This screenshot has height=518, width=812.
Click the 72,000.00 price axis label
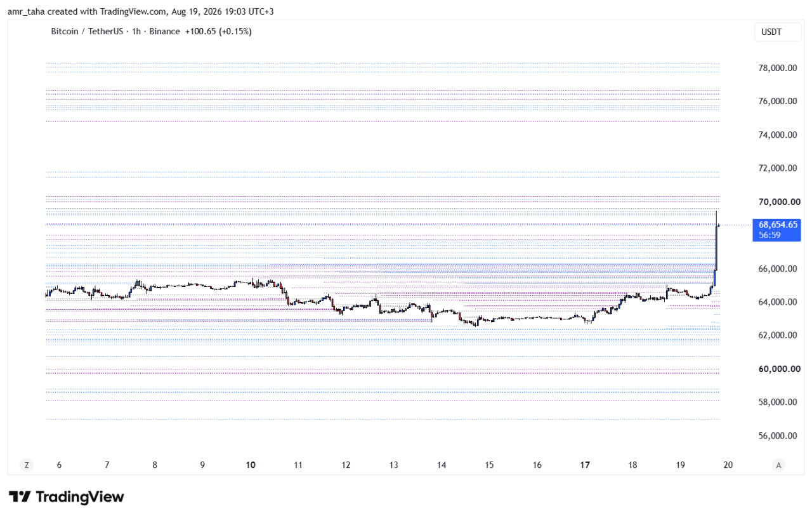[778, 168]
